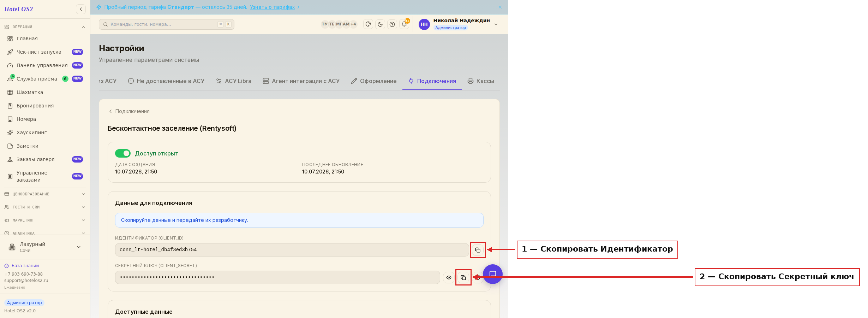Open the help question mark icon
This screenshot has height=318, width=868.
pos(392,24)
